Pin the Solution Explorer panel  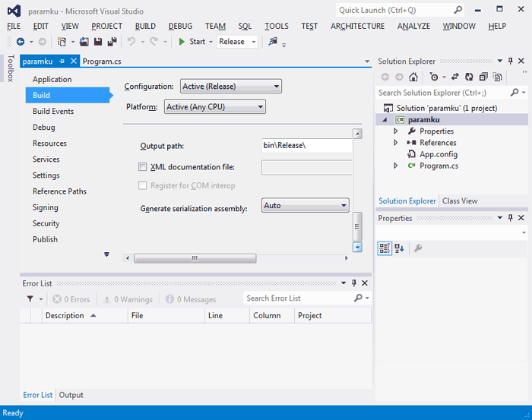(510, 61)
